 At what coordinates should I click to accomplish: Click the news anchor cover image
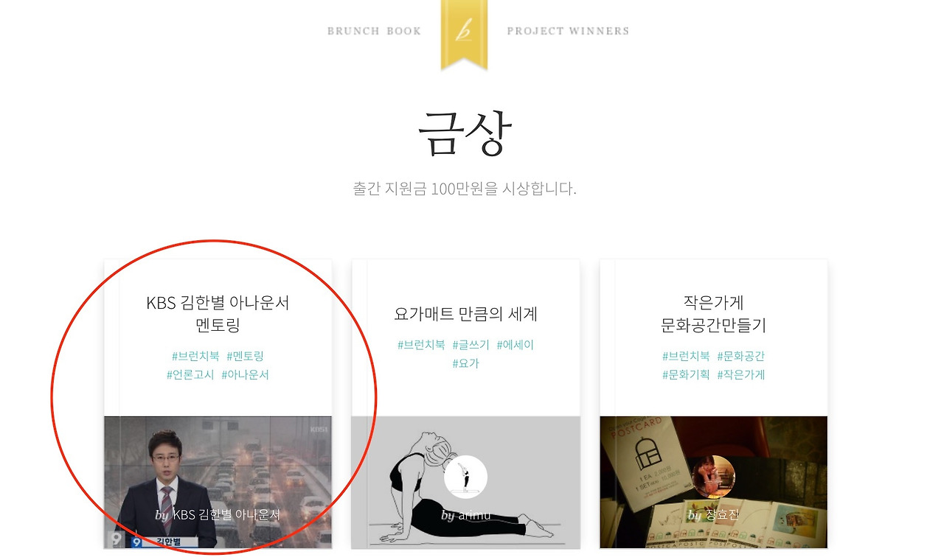(x=218, y=483)
